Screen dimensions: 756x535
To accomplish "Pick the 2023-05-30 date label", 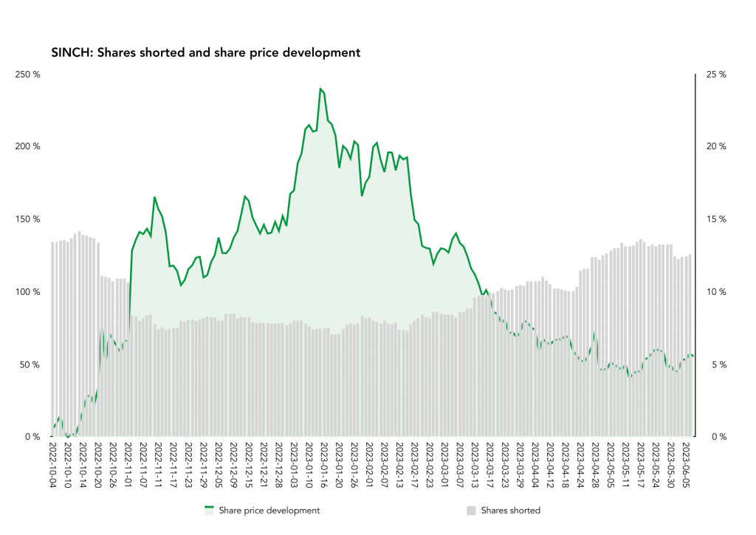I will tap(672, 465).
